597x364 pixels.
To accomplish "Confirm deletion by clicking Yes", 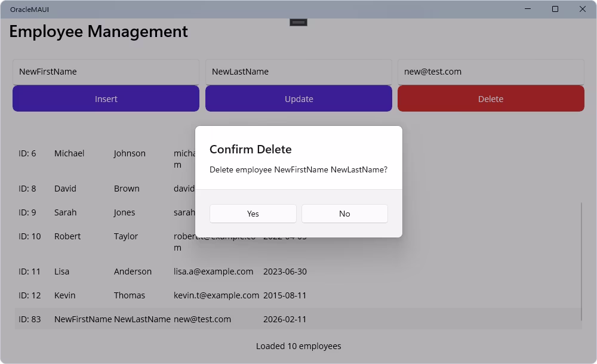I will (x=253, y=213).
